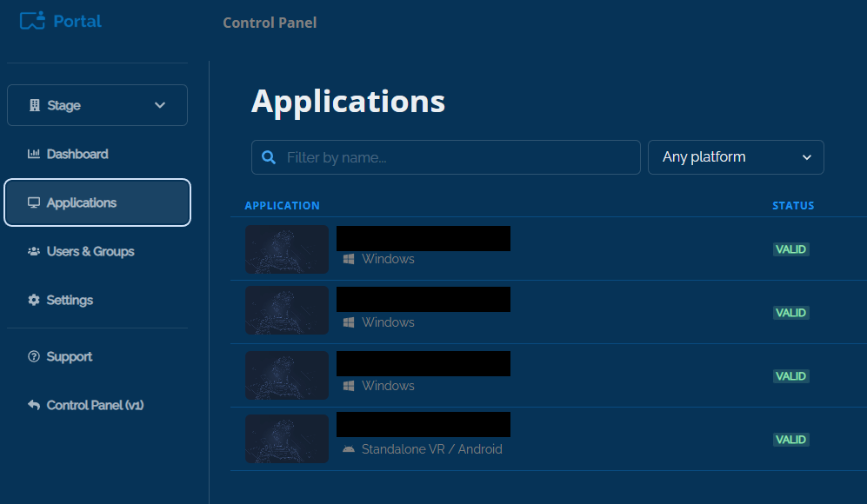Click the Control Panel (v1) back arrow icon
Screen dimensions: 867x504
pyautogui.click(x=34, y=405)
